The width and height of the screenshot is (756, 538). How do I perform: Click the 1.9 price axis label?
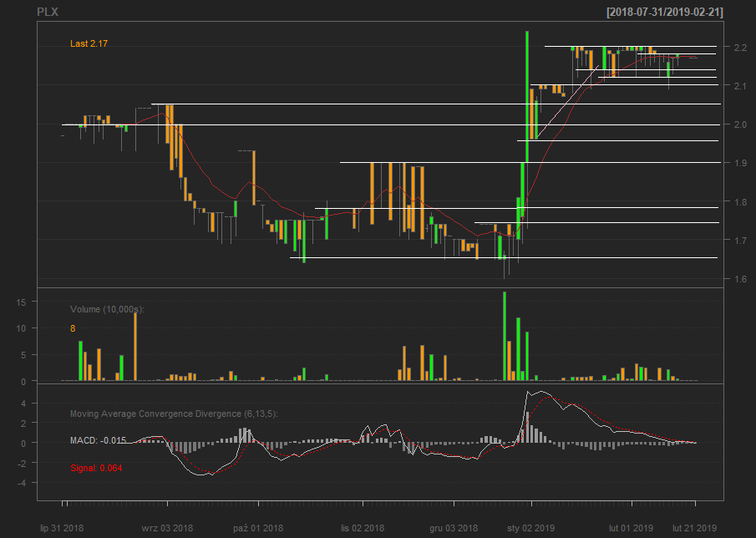click(740, 163)
